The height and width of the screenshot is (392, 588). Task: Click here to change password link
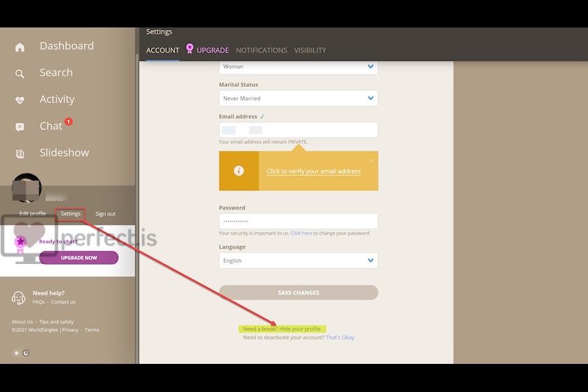301,233
